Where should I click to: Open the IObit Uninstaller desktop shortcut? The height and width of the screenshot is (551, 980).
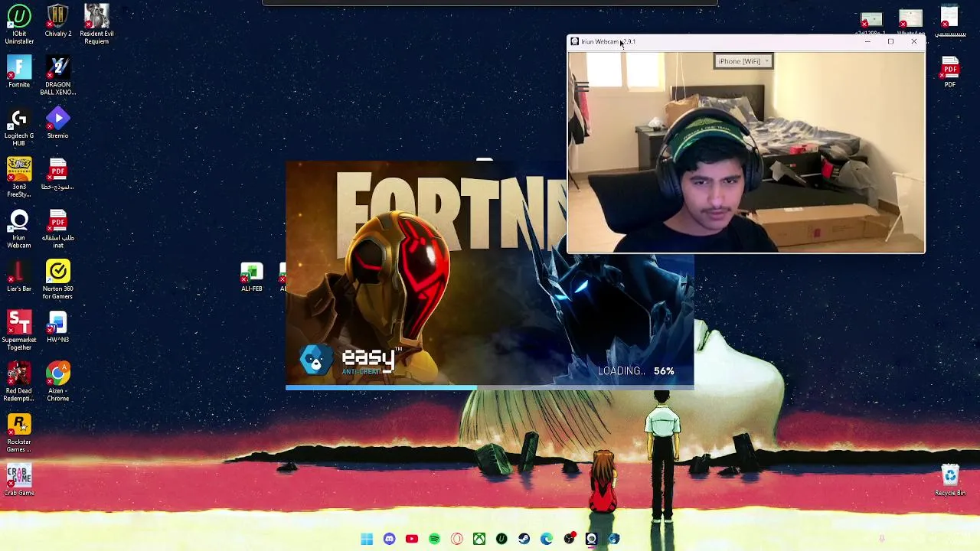pos(19,24)
